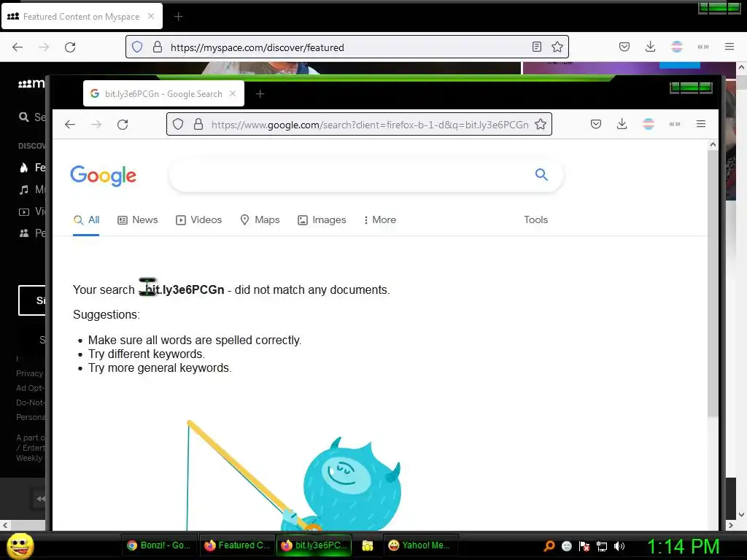Screen dimensions: 747x560
Task: Open the More dropdown in Google results
Action: pyautogui.click(x=379, y=220)
